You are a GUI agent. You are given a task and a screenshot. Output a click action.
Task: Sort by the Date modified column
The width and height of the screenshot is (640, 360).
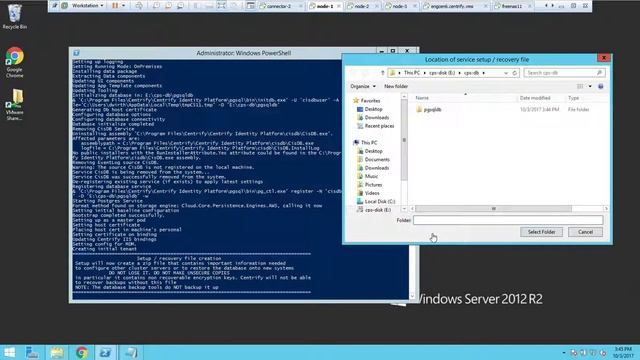pyautogui.click(x=541, y=98)
